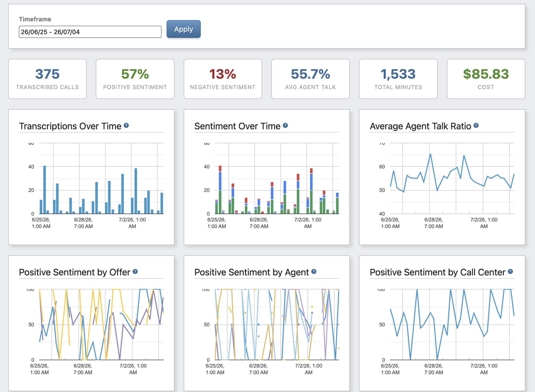Select the $85.83 Cost card
The image size is (535, 392).
click(486, 79)
